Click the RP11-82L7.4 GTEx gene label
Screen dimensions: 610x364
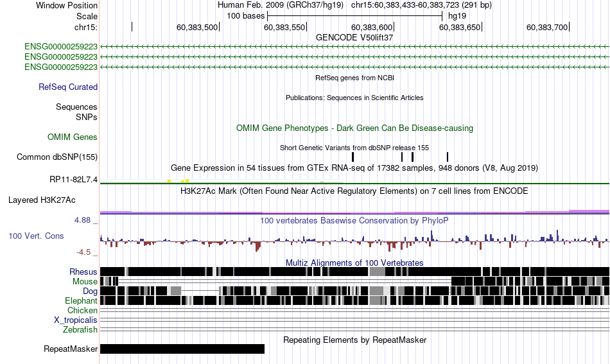click(74, 180)
